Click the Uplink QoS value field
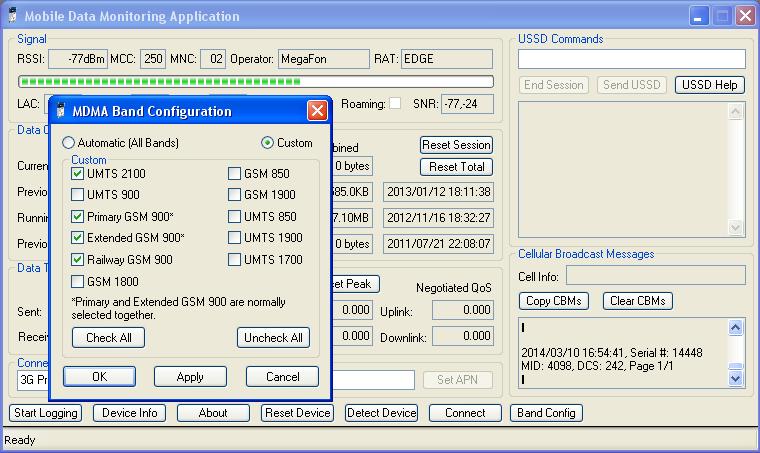This screenshot has width=760, height=453. pos(463,310)
